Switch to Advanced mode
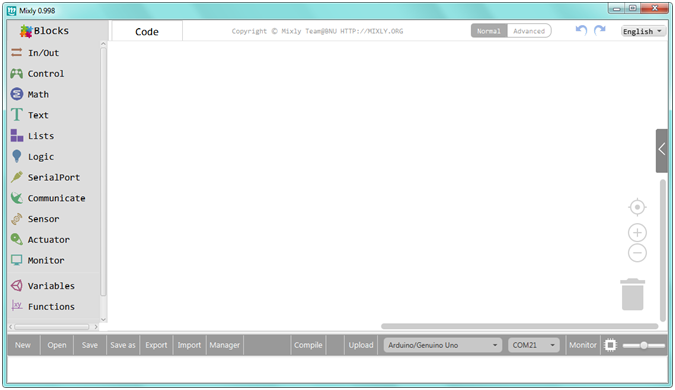Screen dimensions: 675x390 (x=529, y=31)
